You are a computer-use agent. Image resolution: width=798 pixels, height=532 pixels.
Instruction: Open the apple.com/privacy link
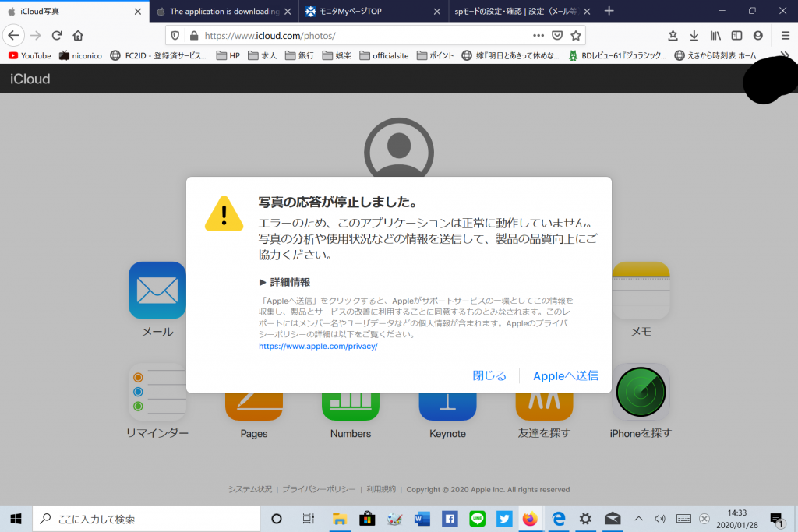point(318,346)
